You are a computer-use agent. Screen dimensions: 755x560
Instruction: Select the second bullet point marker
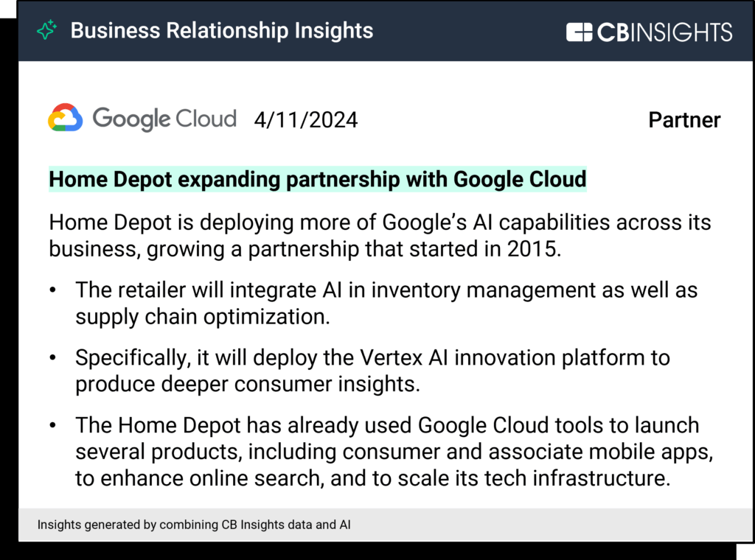click(x=53, y=358)
